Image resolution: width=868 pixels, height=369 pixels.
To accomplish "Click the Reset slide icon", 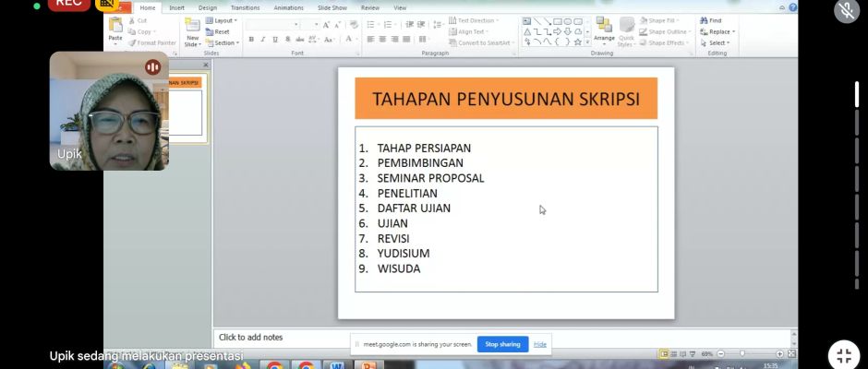I will click(218, 31).
